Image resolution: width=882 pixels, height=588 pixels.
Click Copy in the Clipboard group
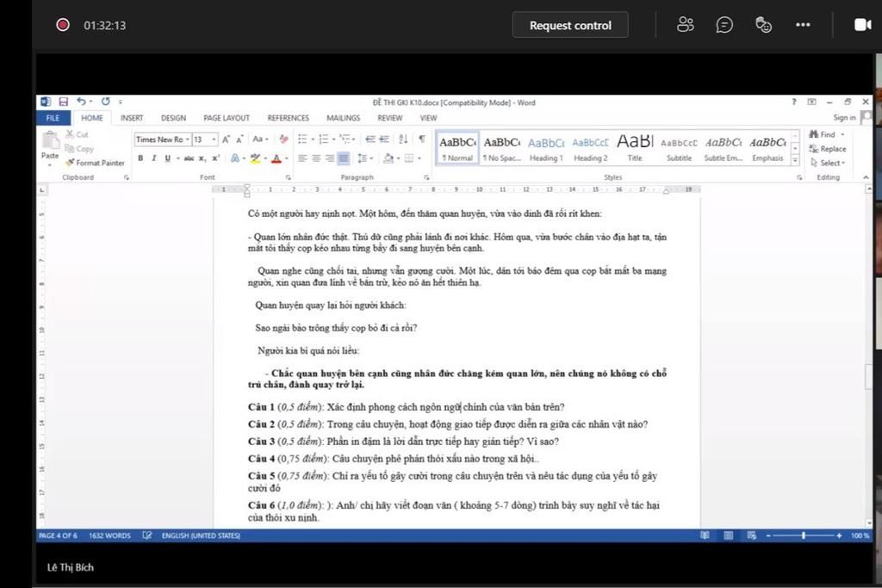tap(79, 149)
